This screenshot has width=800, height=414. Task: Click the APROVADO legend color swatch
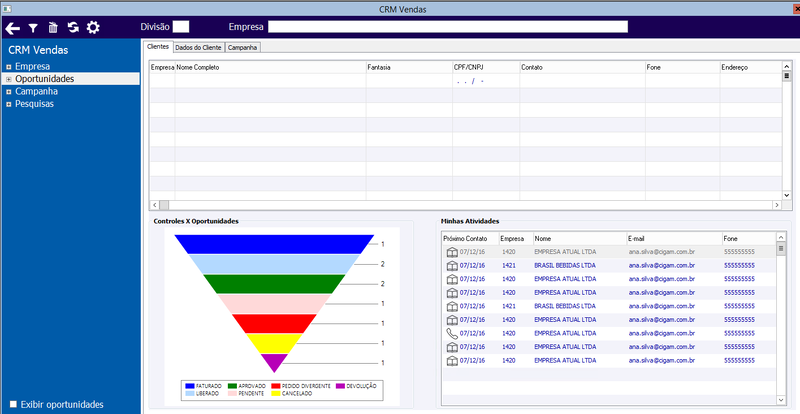232,386
